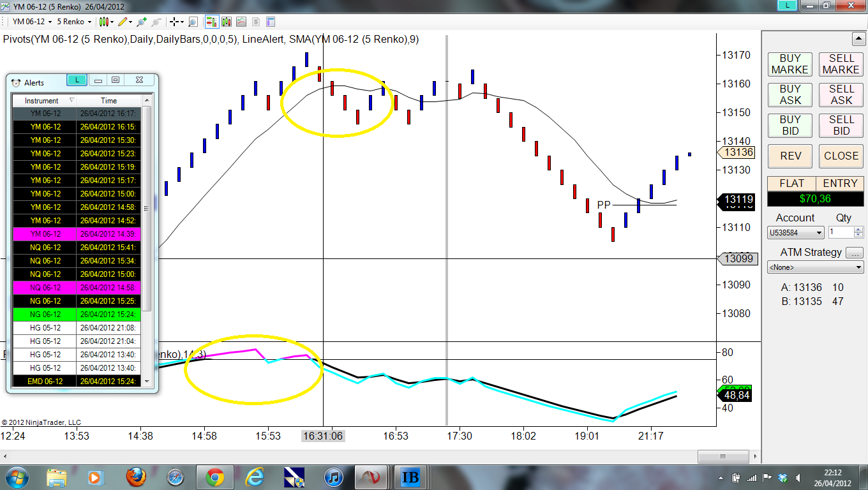Open the data box magnifier icon
This screenshot has width=868, height=490.
tap(193, 22)
